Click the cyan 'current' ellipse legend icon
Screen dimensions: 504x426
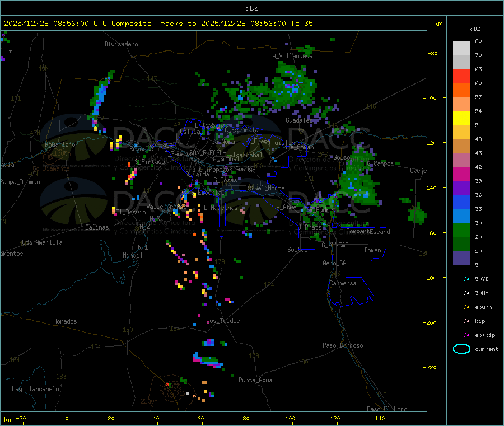[x=461, y=349]
